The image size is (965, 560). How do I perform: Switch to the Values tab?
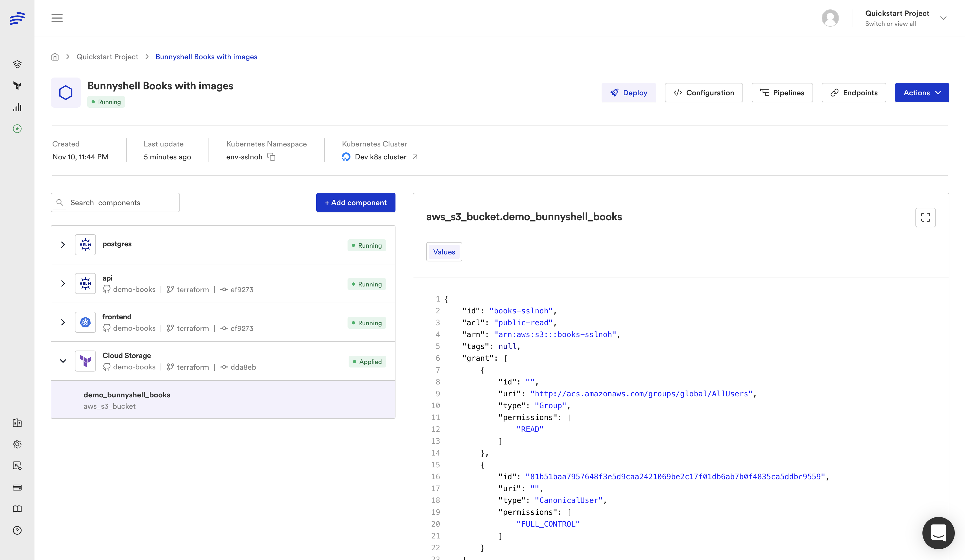tap(444, 251)
